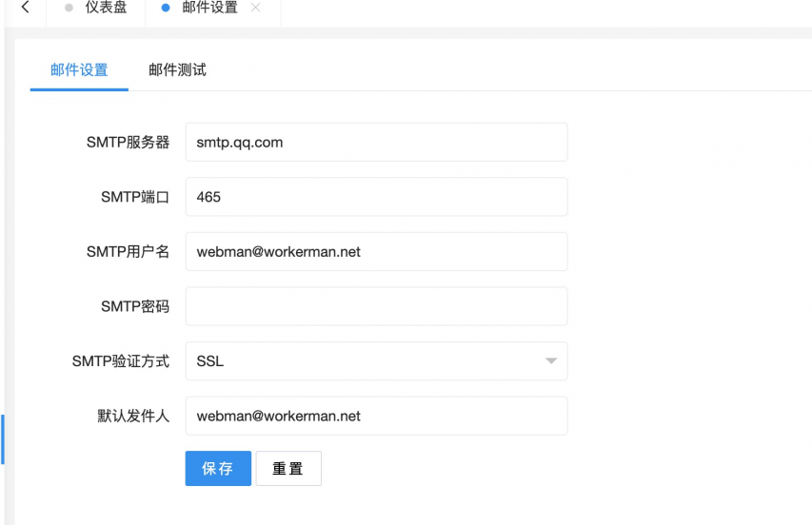This screenshot has height=525, width=812.
Task: Open the SMTP验证方式 SSL dropdown
Action: coord(376,361)
